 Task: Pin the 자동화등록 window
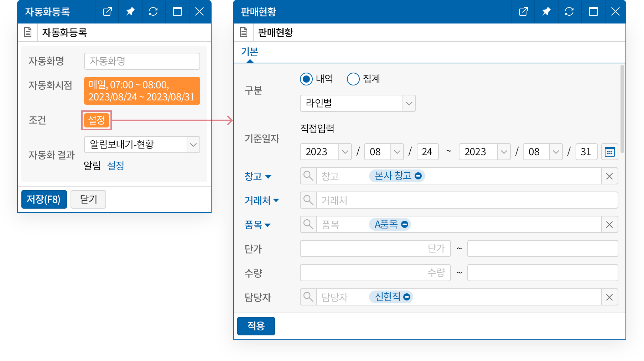pyautogui.click(x=130, y=12)
